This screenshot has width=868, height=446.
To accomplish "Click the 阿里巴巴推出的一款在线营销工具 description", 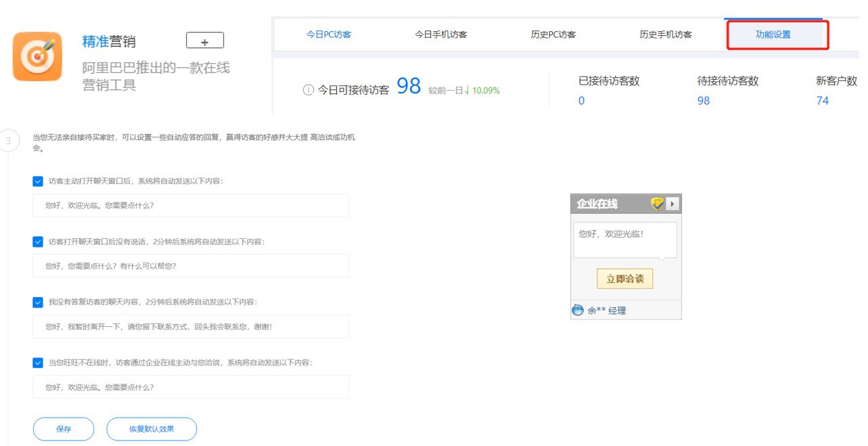I will point(156,76).
